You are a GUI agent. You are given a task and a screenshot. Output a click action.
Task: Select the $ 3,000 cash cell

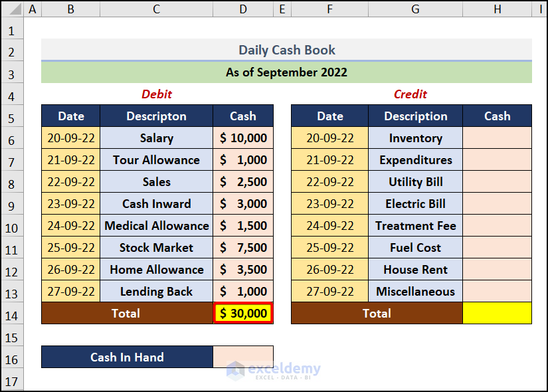[243, 203]
